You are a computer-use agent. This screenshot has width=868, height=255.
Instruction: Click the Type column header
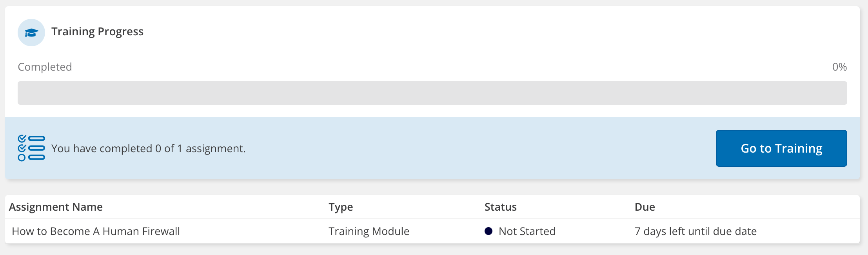(341, 207)
